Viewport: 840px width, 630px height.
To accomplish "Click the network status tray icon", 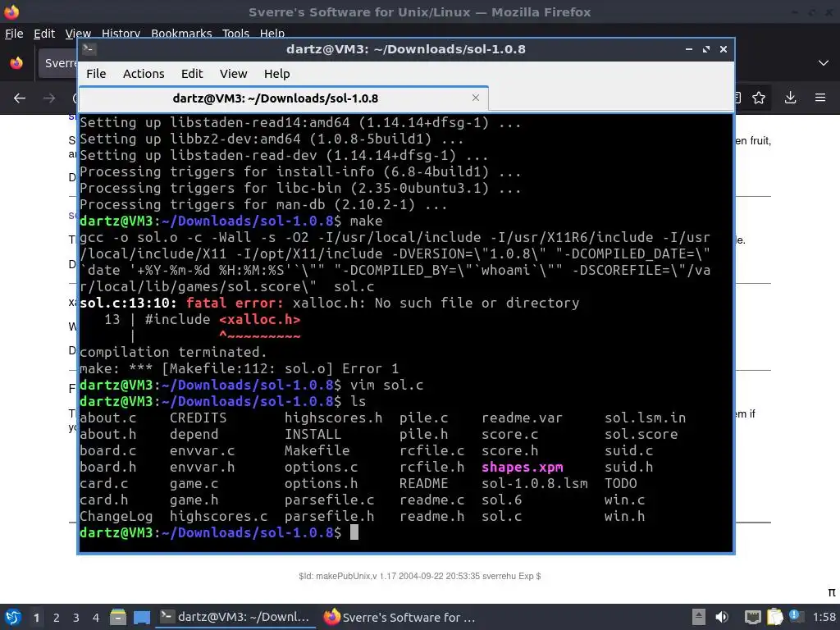I will point(753,617).
